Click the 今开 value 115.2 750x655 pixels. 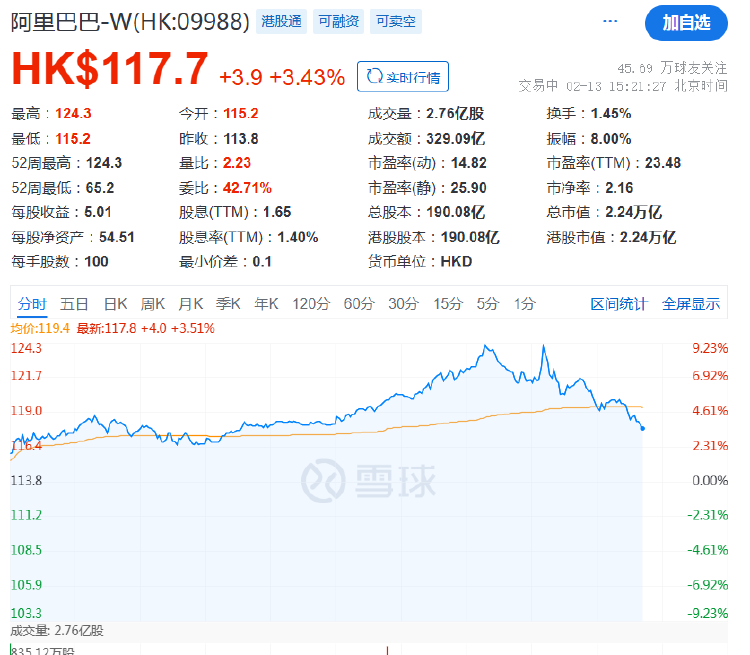pos(241,113)
